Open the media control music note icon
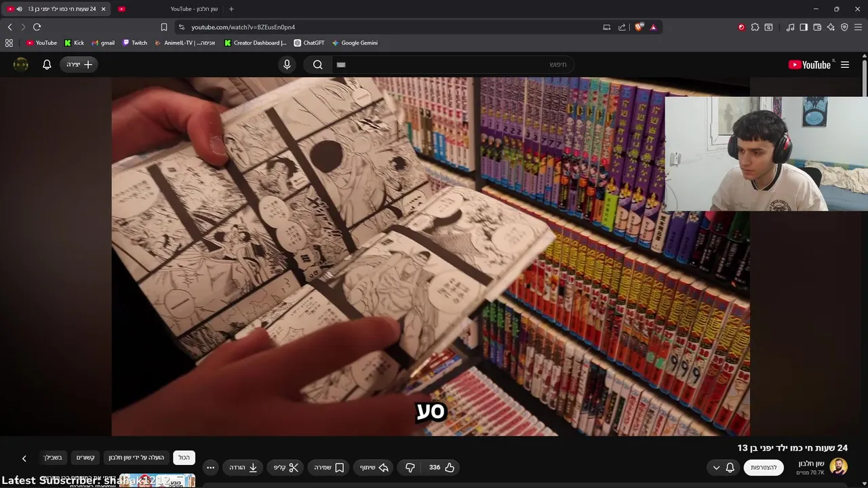 pos(790,27)
